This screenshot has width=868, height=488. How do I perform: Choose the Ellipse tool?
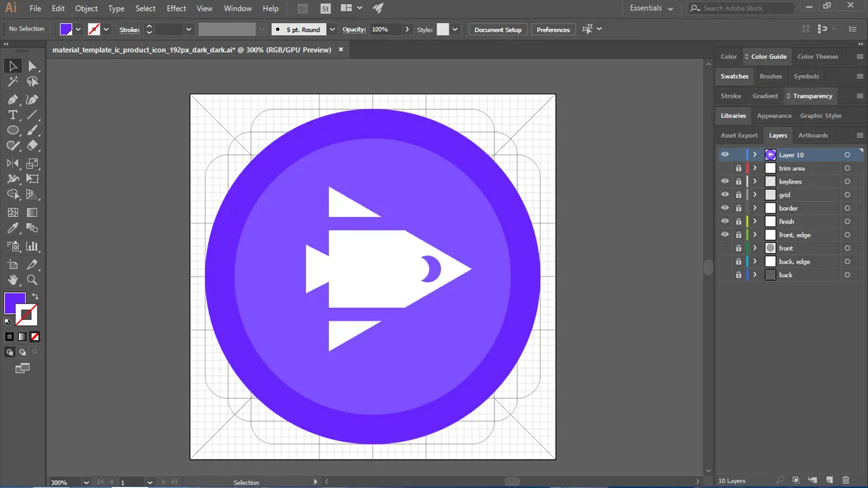pos(13,130)
